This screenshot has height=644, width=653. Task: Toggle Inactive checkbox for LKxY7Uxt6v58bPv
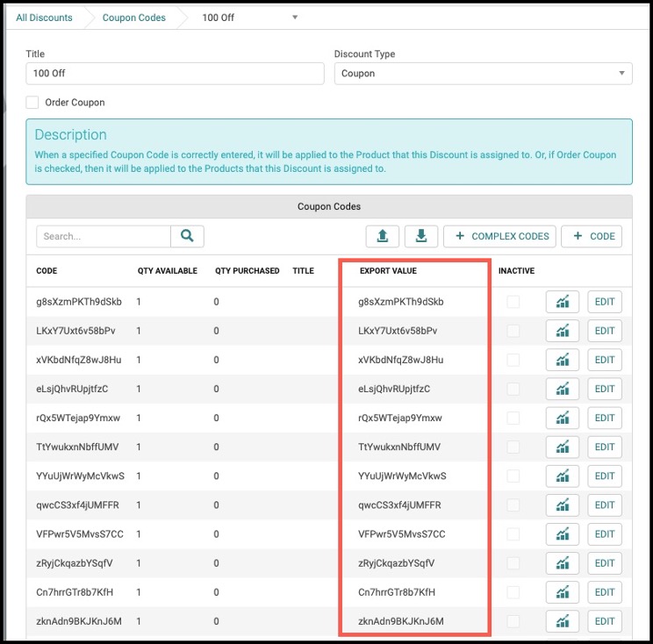coord(513,331)
